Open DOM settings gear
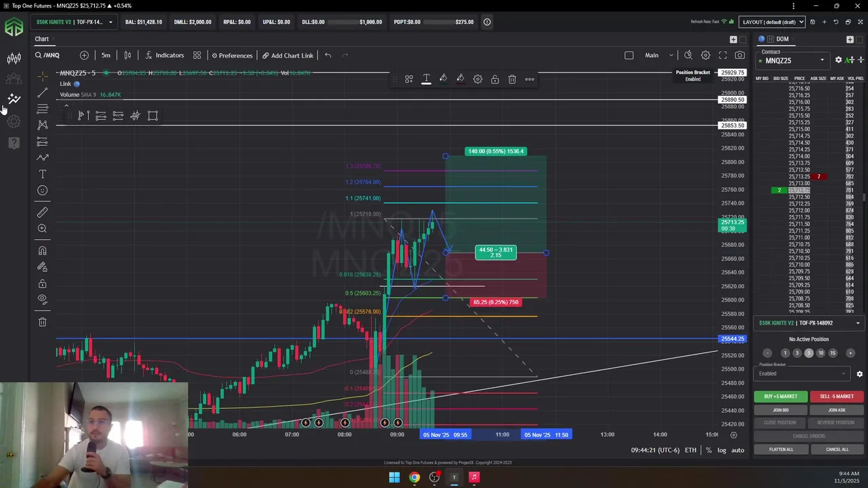868x488 pixels. (838, 60)
